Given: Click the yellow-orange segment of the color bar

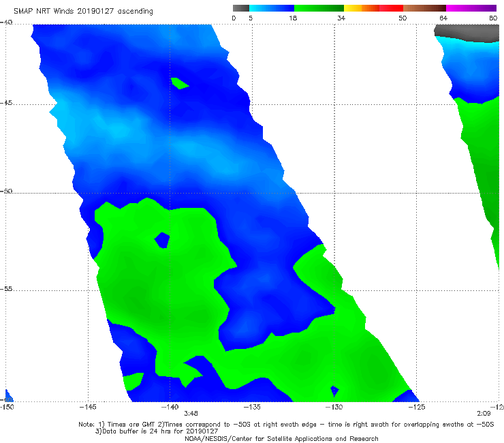Looking at the screenshot, I should click(362, 8).
